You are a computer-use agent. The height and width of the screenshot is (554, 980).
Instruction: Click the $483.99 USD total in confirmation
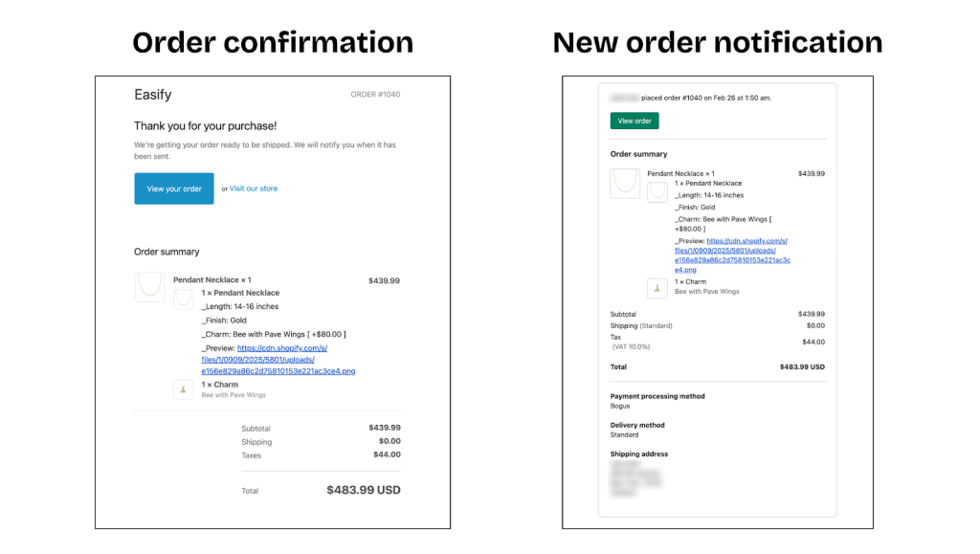click(x=363, y=490)
